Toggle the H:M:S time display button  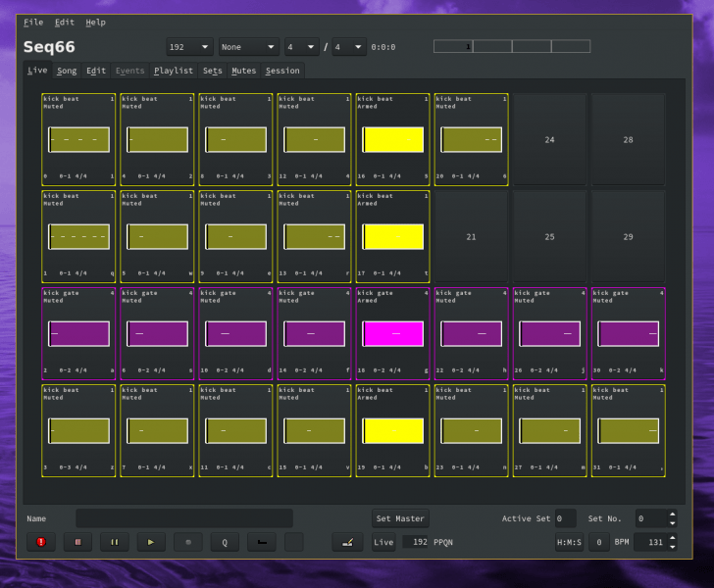(569, 542)
